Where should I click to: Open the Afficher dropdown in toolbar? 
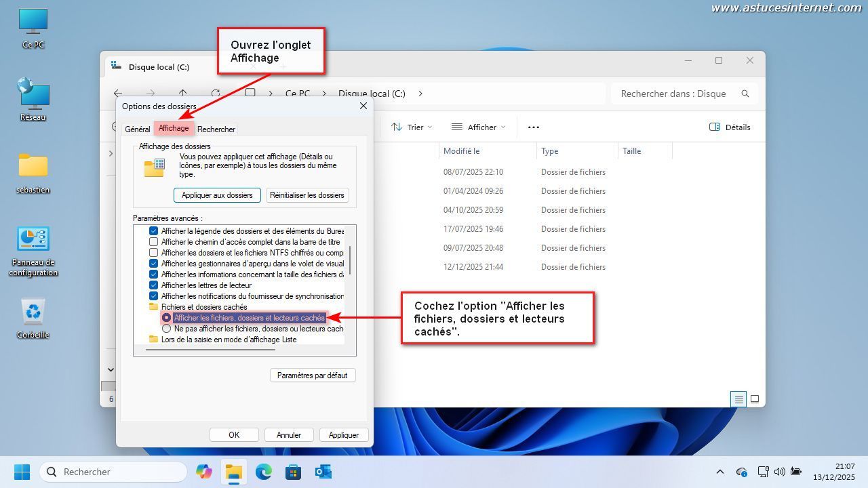478,127
